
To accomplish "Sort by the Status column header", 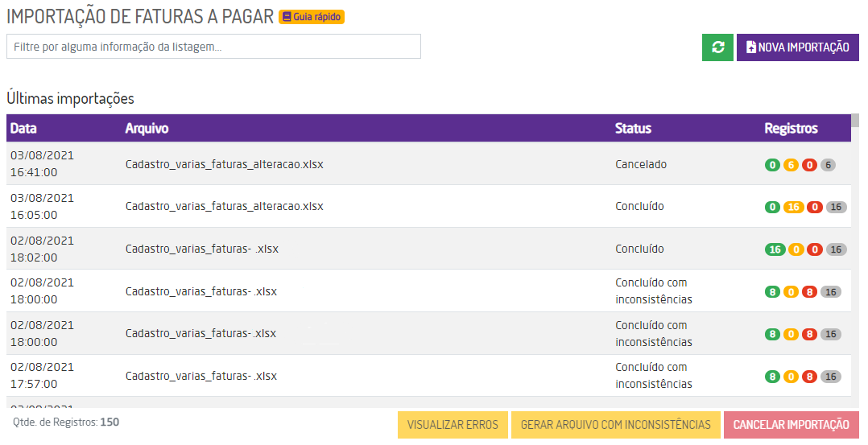I will coord(633,128).
